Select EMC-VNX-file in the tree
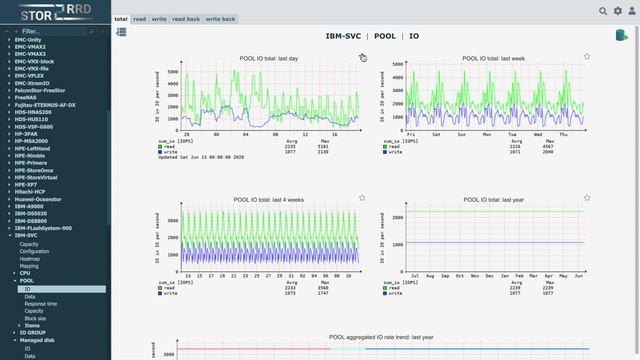Image resolution: width=640 pixels, height=360 pixels. pos(31,69)
